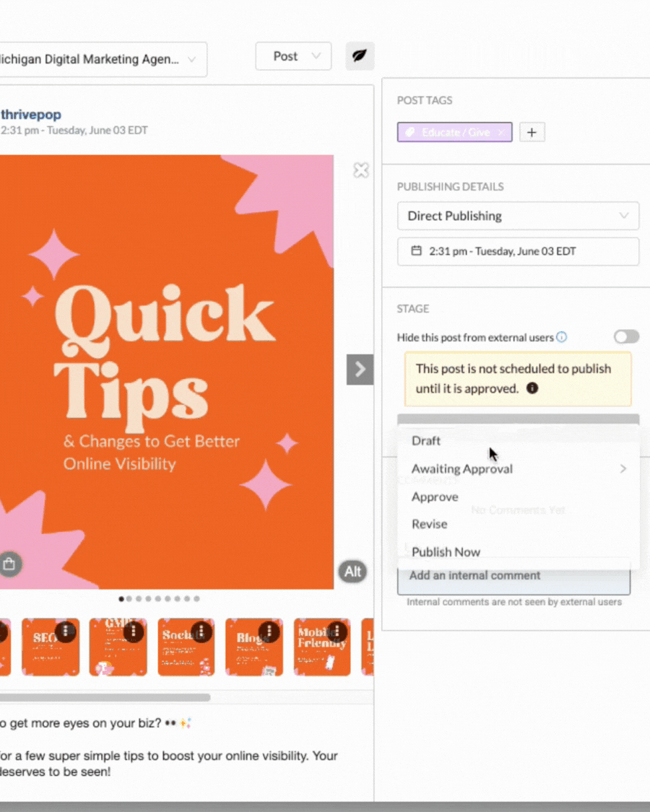Viewport: 650px width, 812px height.
Task: Advance to next carousel image arrow
Action: (360, 370)
